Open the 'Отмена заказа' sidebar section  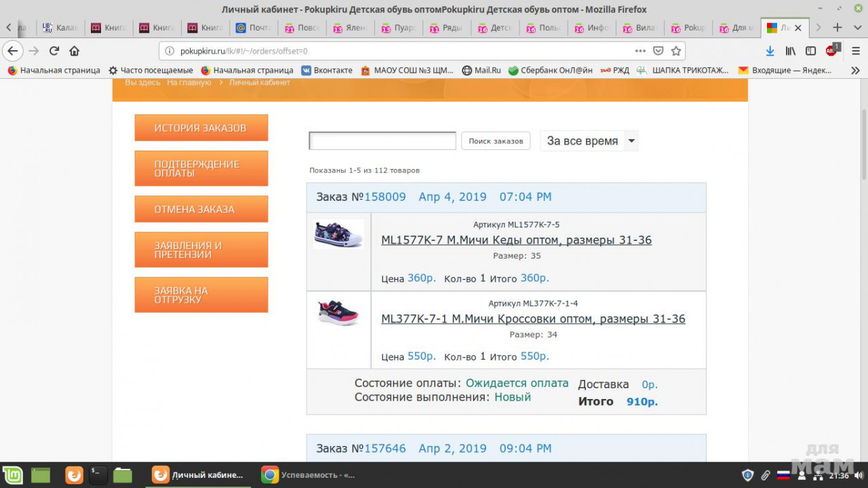[x=201, y=209]
